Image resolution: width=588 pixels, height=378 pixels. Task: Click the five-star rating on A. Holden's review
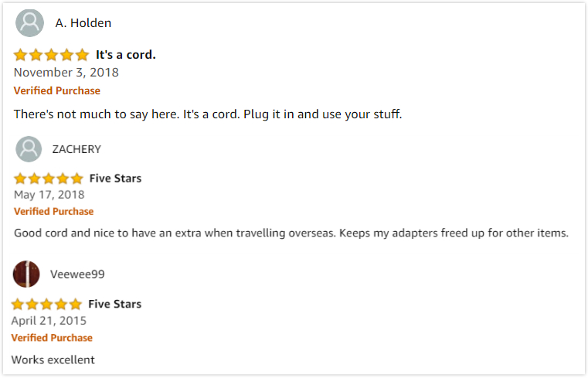tap(51, 55)
